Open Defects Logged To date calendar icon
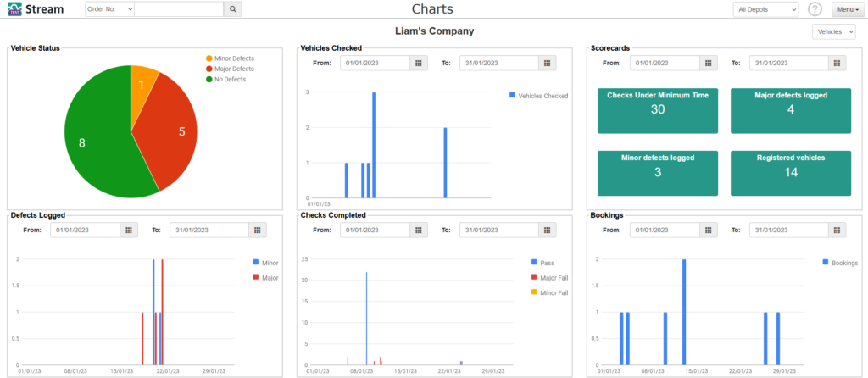The height and width of the screenshot is (378, 868). coord(258,231)
